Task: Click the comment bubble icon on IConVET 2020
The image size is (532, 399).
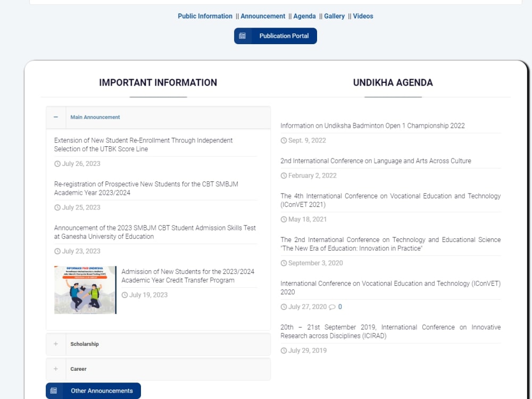Action: point(332,307)
